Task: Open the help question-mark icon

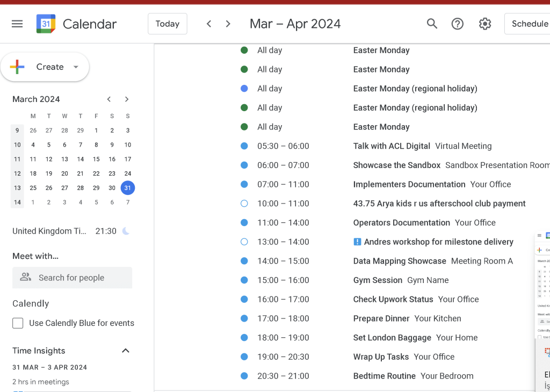Action: 458,24
